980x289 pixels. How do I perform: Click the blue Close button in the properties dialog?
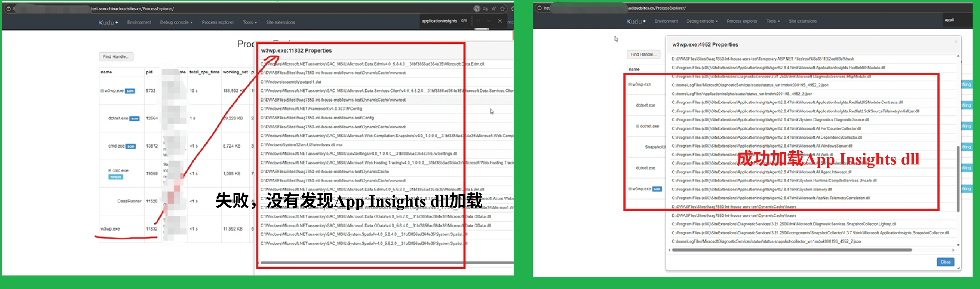[x=945, y=262]
